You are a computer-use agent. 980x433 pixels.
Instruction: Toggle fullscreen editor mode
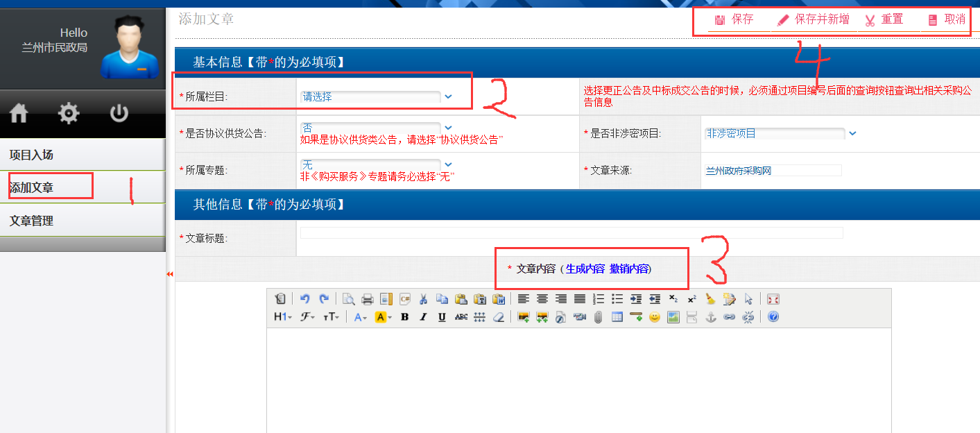(x=773, y=299)
